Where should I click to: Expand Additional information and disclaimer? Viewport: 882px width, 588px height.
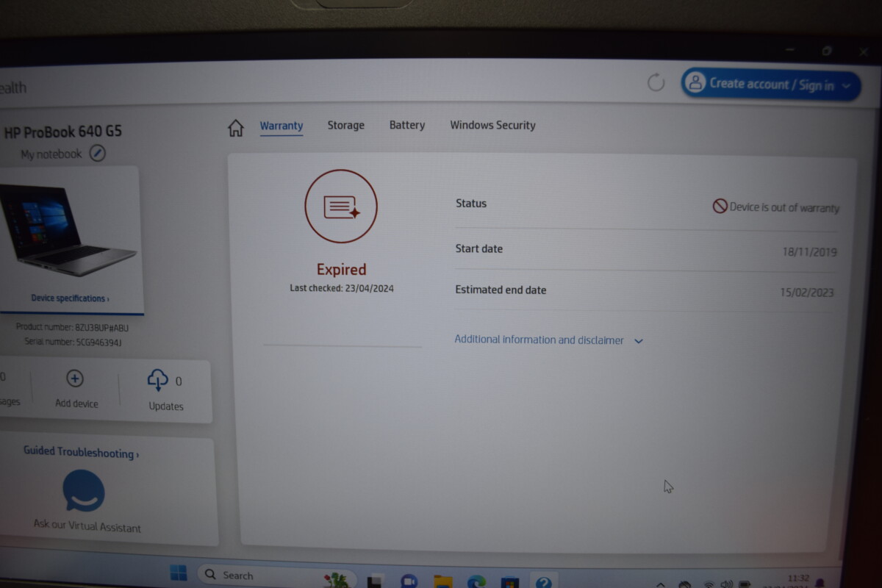548,340
